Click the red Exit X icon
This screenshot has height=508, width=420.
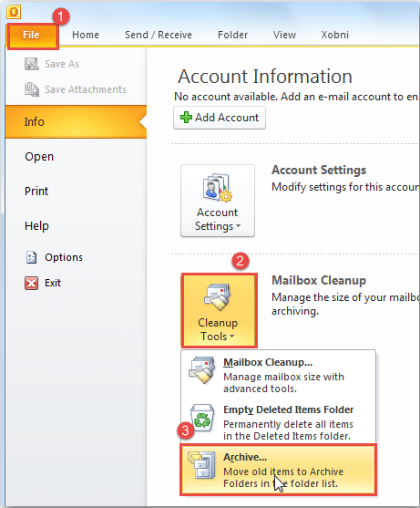click(31, 283)
